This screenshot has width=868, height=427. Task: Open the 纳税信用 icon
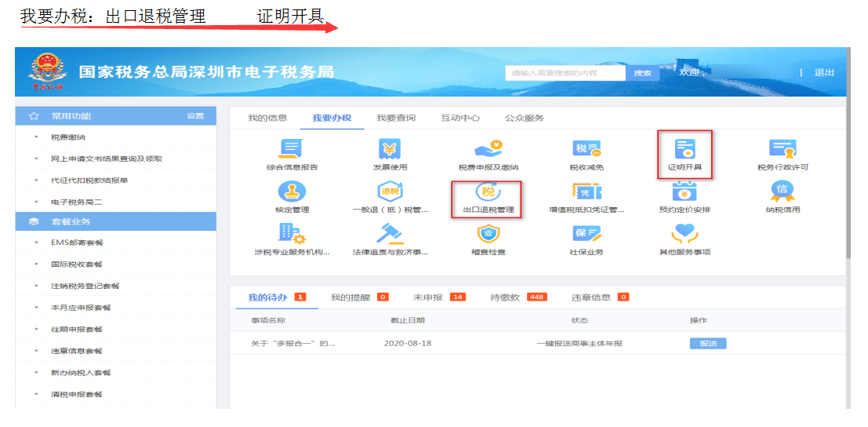point(782,192)
